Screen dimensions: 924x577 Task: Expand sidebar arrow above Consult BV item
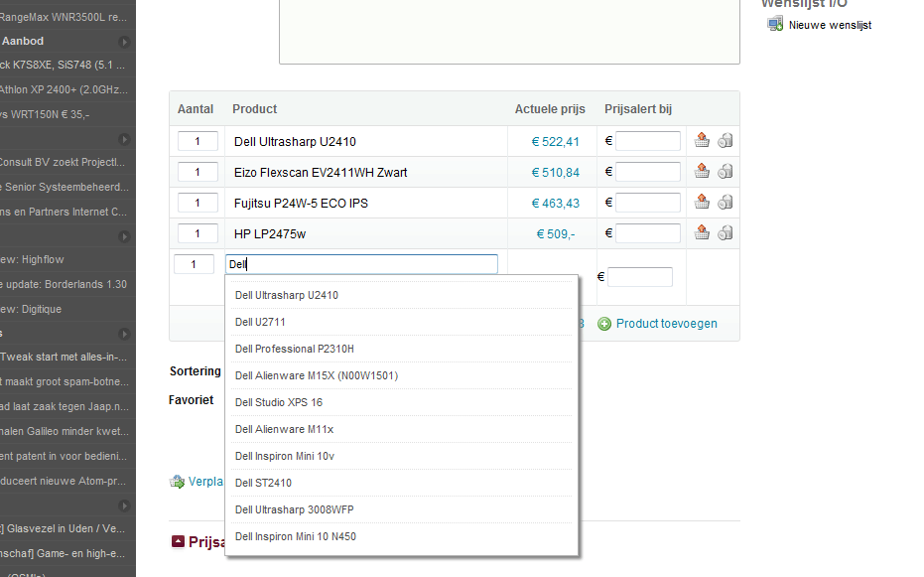click(x=124, y=139)
